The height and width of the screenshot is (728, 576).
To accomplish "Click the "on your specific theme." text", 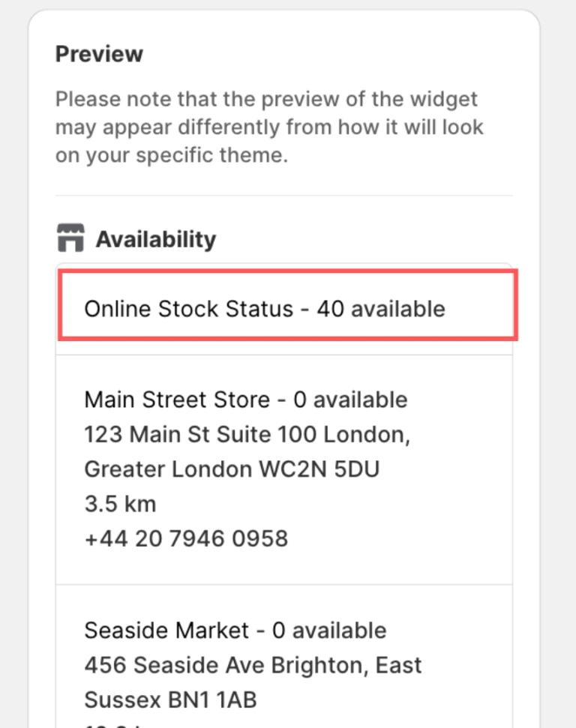I will point(171,156).
